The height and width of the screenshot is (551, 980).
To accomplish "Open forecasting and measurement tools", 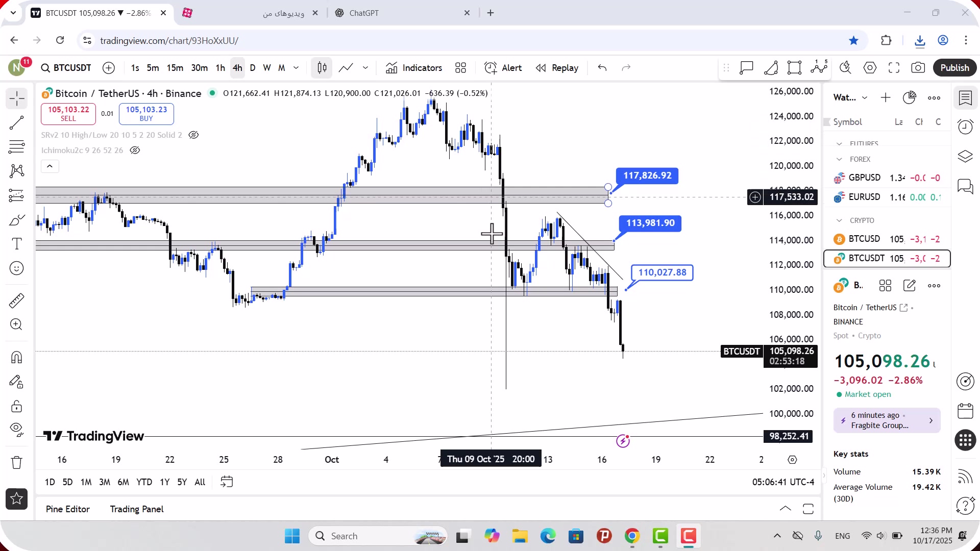I will pos(16,195).
